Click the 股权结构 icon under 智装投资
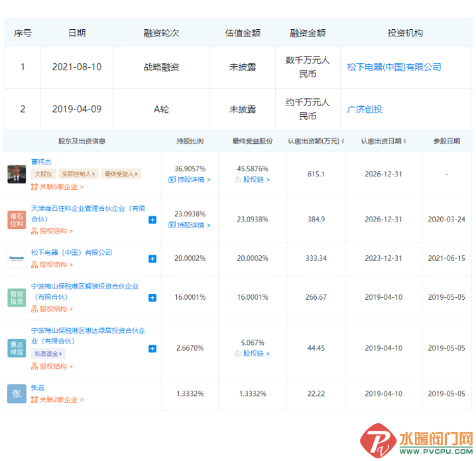This screenshot has width=476, height=461. [34, 309]
